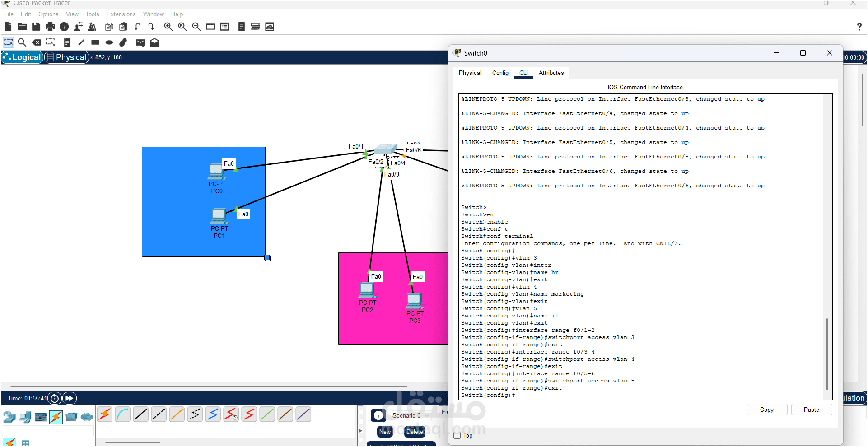The image size is (868, 447).
Task: Fast forward simulation time
Action: [70, 399]
